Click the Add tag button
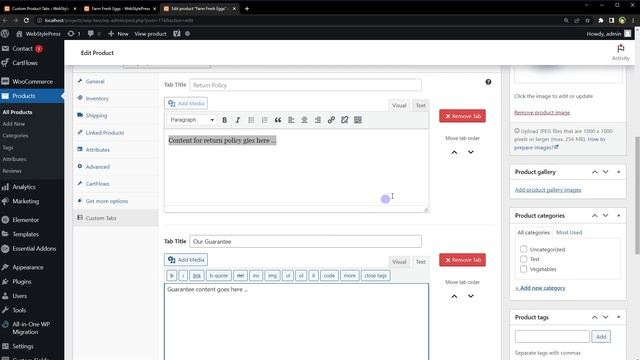 click(x=601, y=337)
